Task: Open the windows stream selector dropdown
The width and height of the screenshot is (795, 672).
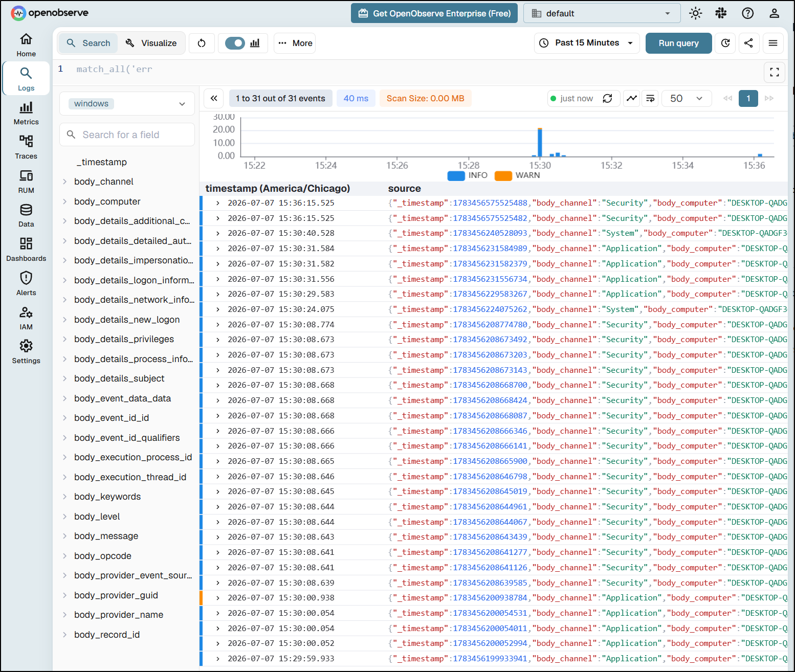Action: coord(127,104)
